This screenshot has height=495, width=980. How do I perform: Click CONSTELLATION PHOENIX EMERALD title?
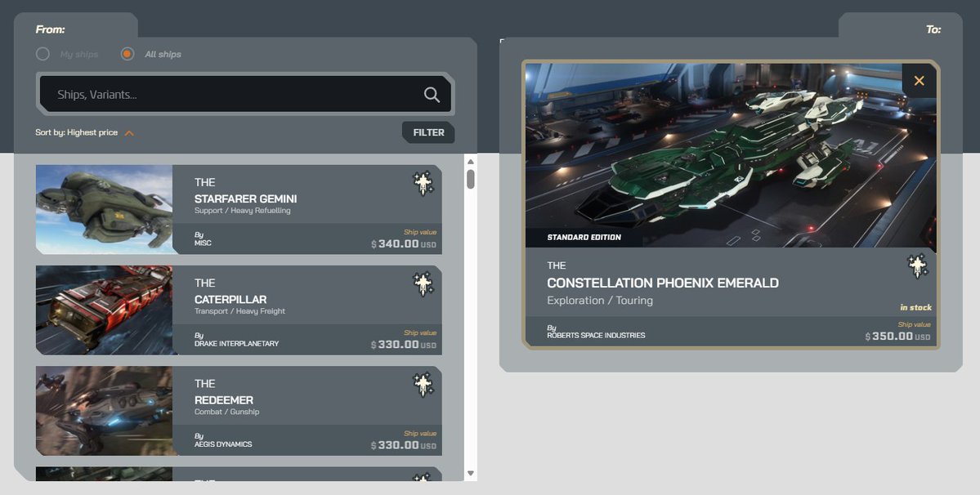point(663,283)
